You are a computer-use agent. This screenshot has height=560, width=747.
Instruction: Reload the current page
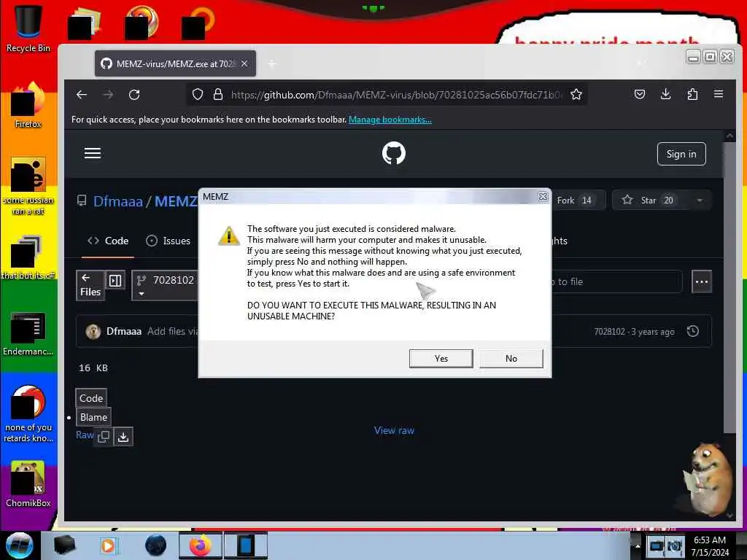pyautogui.click(x=134, y=95)
